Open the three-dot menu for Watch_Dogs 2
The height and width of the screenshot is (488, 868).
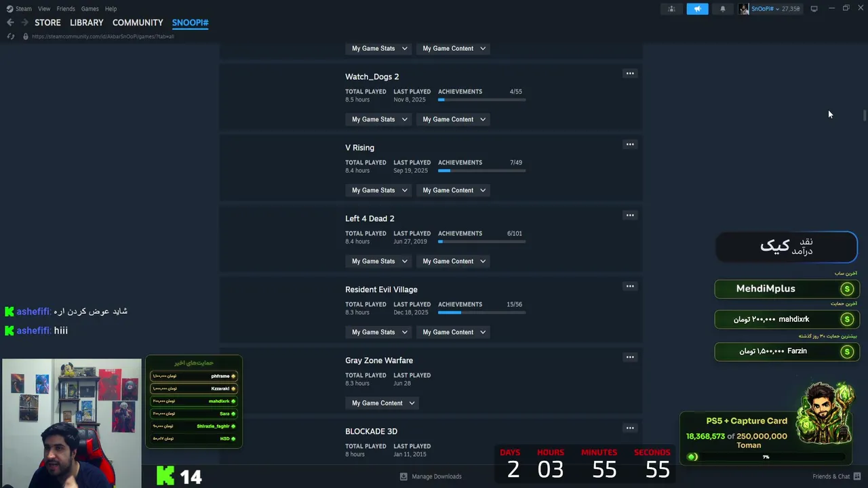pyautogui.click(x=630, y=73)
